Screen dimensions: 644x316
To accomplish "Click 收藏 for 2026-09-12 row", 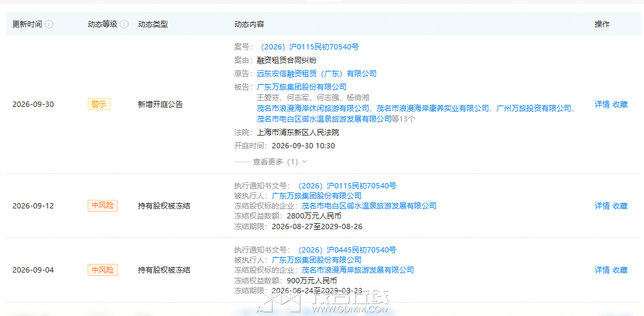I will click(x=620, y=206).
